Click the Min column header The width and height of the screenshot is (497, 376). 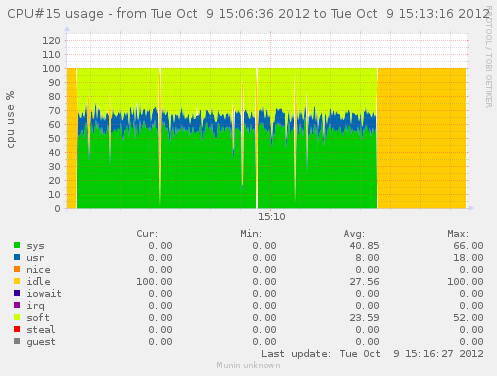tap(251, 234)
